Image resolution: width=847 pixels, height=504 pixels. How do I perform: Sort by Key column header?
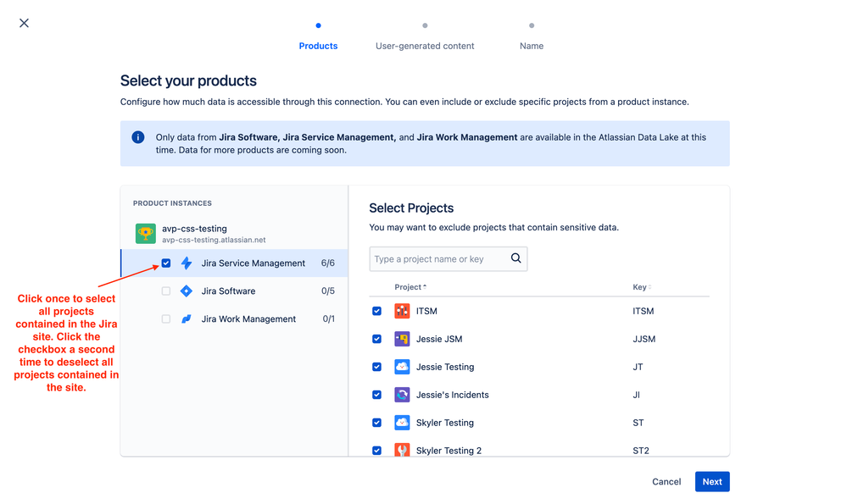[x=642, y=287]
